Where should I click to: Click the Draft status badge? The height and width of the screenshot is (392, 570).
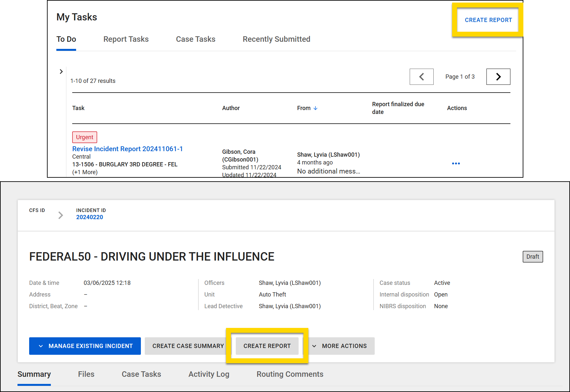532,256
